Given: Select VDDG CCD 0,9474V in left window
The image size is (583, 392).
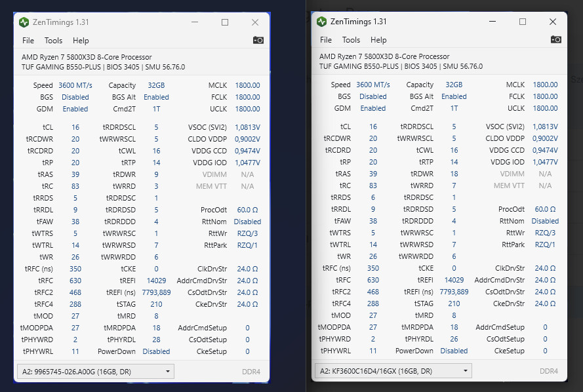Looking at the screenshot, I should 247,151.
